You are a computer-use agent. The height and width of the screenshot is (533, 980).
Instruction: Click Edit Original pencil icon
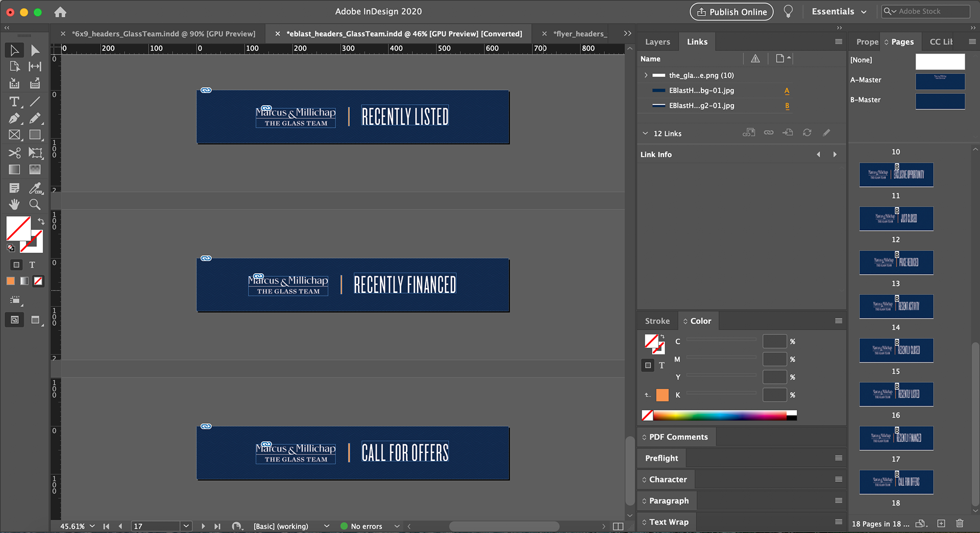tap(826, 133)
